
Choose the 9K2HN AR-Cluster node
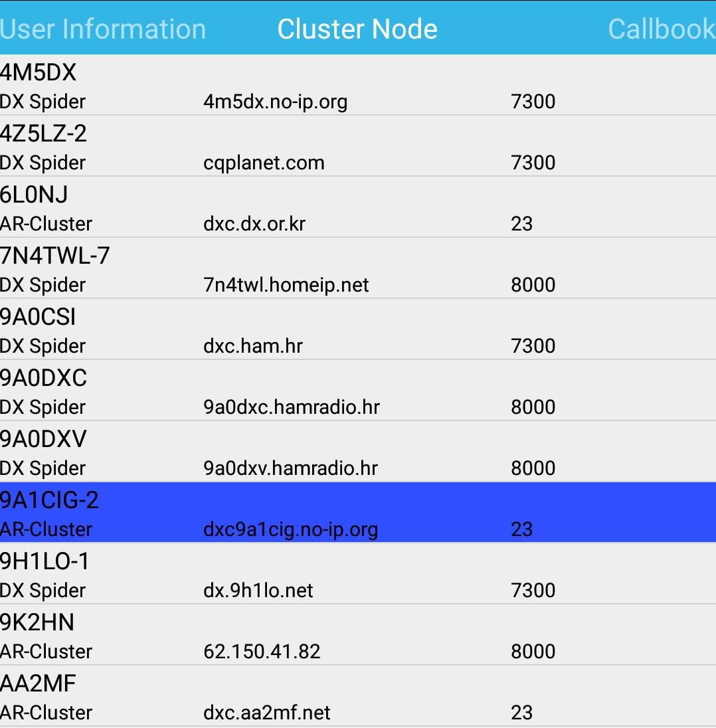(266, 636)
